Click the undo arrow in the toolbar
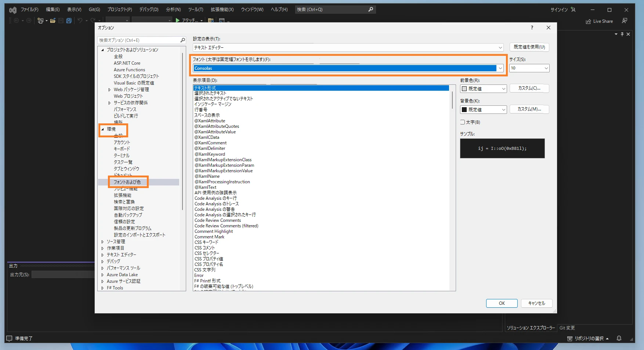Image resolution: width=644 pixels, height=350 pixels. (80, 21)
